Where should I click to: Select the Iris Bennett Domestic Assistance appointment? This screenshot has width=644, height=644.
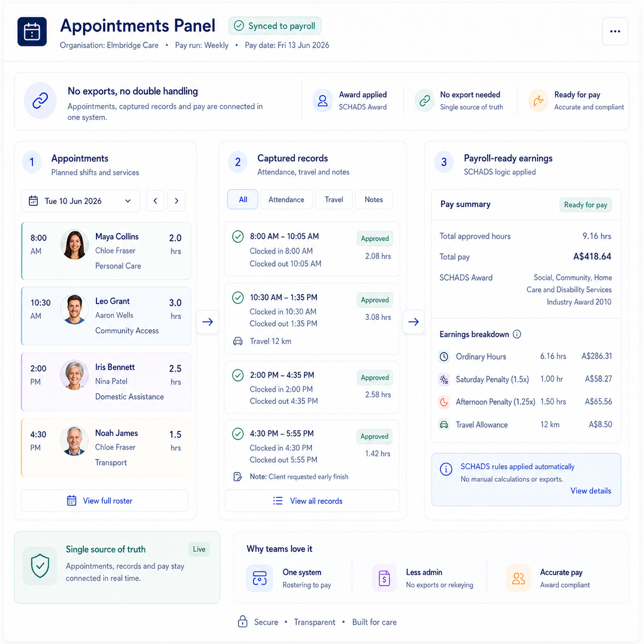click(x=106, y=382)
